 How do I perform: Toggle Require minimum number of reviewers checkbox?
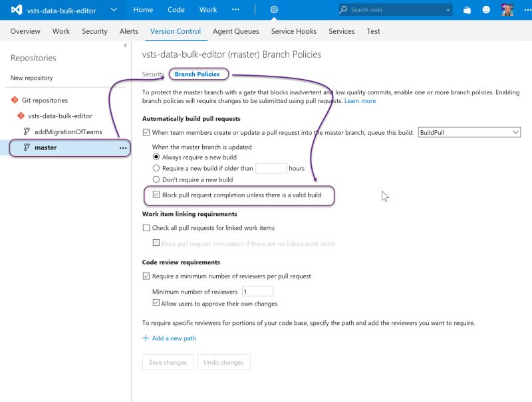point(146,276)
